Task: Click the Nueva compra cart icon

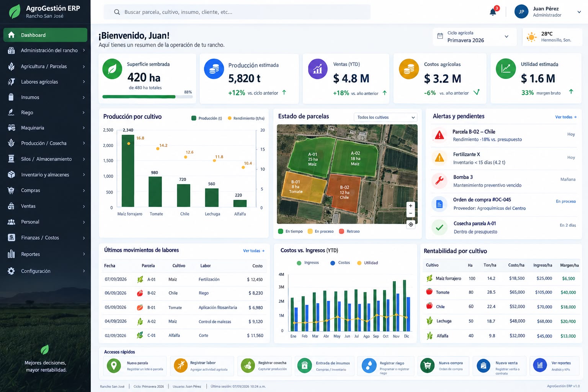Action: pos(427,366)
